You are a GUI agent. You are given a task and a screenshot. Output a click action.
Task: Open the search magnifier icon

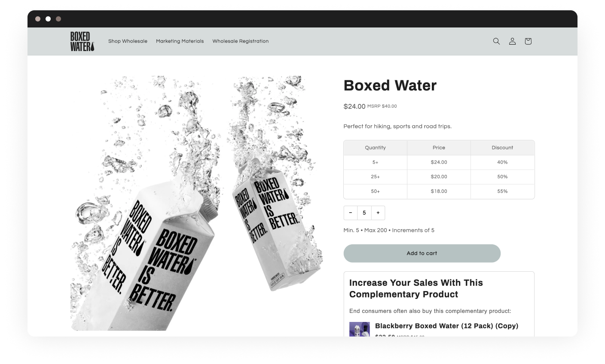pos(496,41)
